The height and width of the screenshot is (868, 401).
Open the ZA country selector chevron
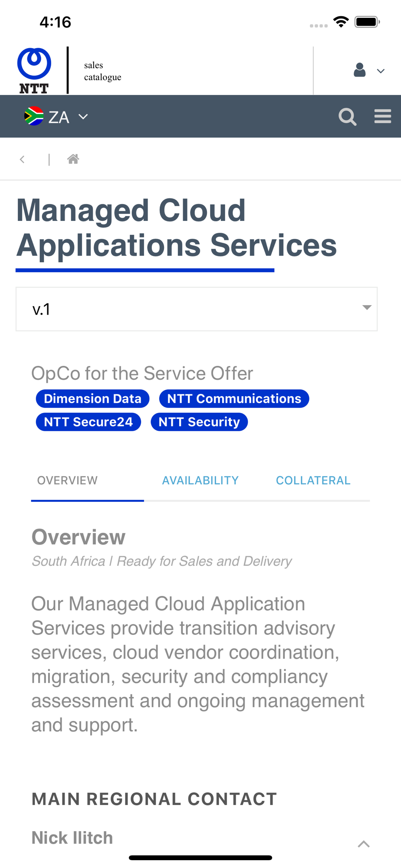(83, 117)
